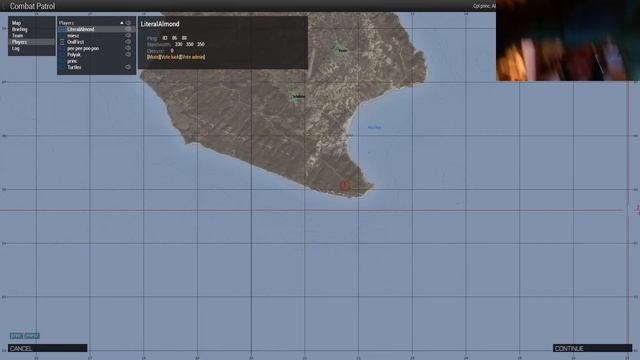Click blue bay label east of island

374,127
